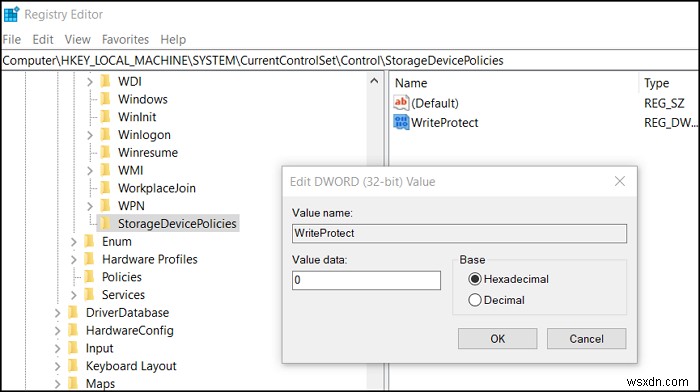Screen dimensions: 700x392
Task: Click the WPN folder icon
Action: pos(106,206)
